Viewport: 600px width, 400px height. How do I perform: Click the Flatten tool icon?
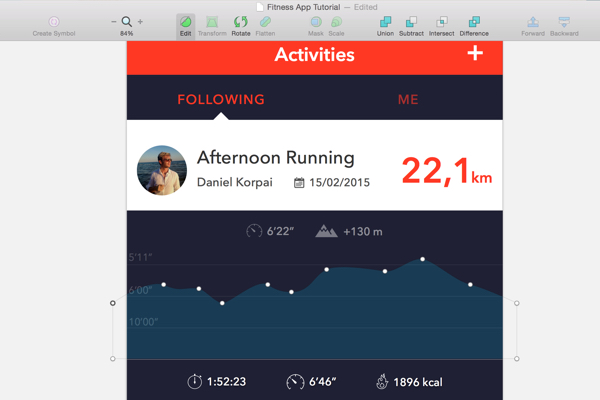(265, 22)
